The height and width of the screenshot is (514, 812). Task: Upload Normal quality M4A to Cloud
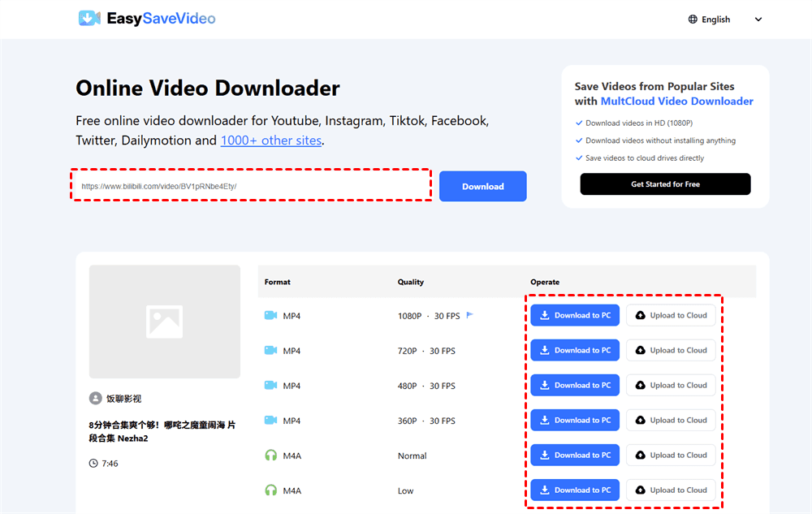tap(671, 455)
